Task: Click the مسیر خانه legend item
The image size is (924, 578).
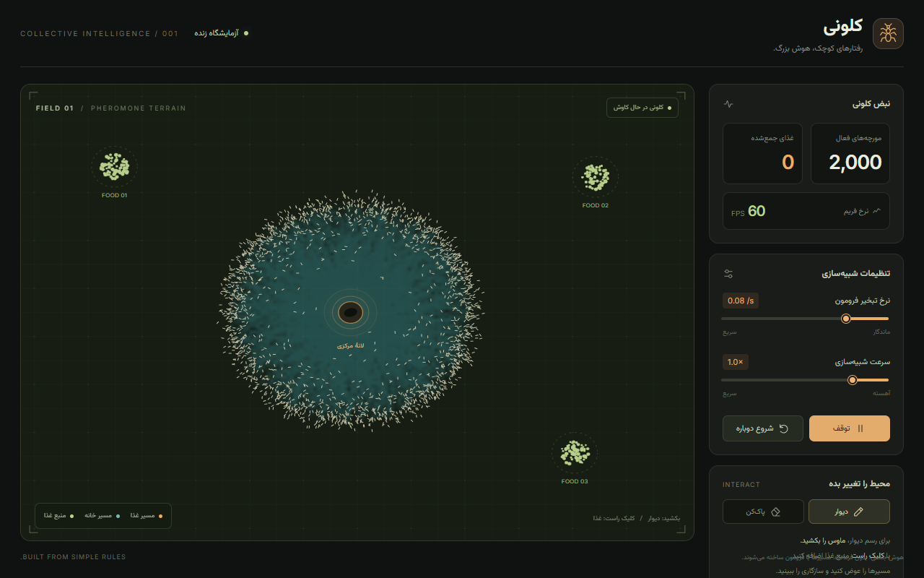Action: point(103,516)
